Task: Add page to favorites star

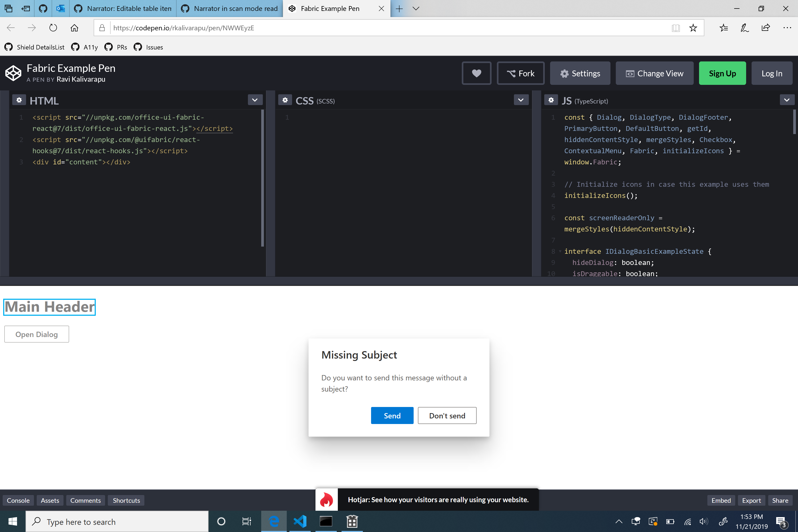Action: (693, 28)
